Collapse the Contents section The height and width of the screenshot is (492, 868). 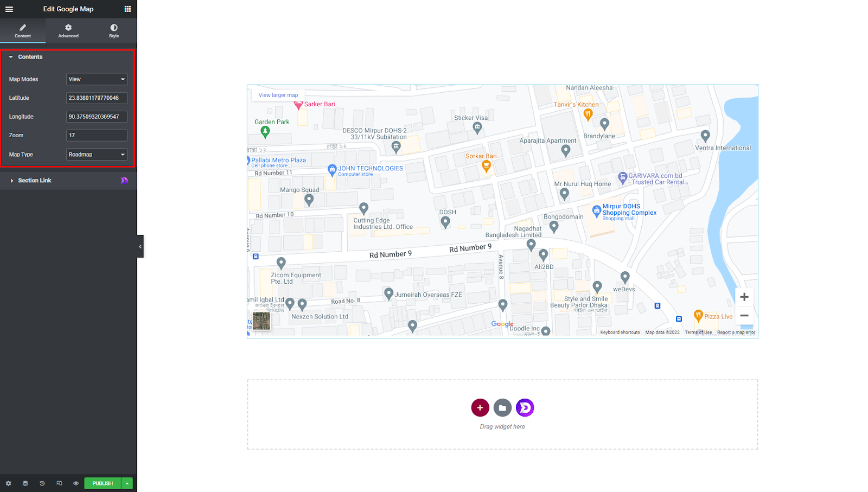pos(68,57)
